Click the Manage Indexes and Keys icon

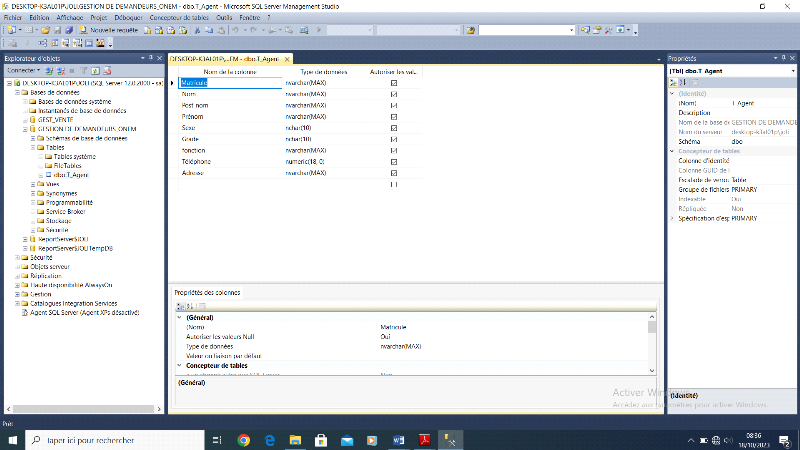click(x=55, y=43)
